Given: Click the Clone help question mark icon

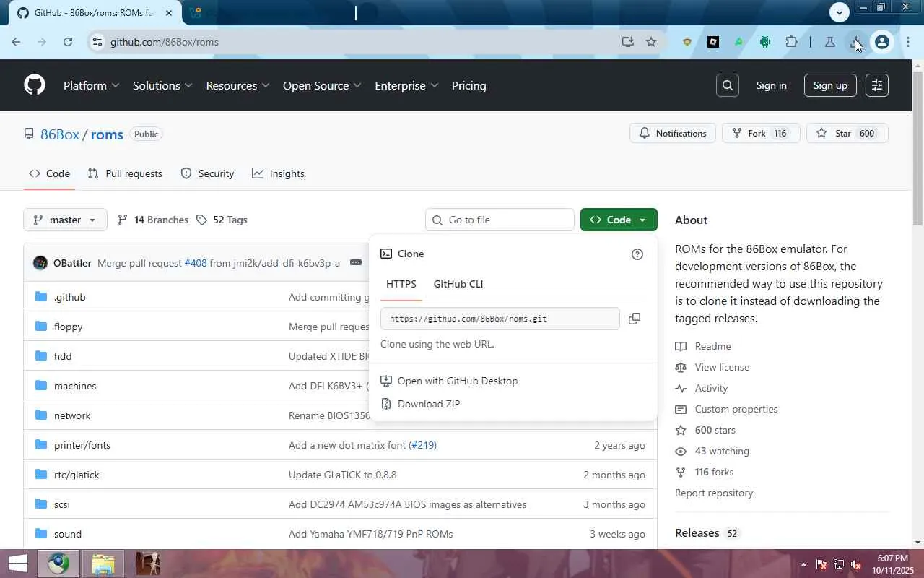Looking at the screenshot, I should tap(637, 254).
